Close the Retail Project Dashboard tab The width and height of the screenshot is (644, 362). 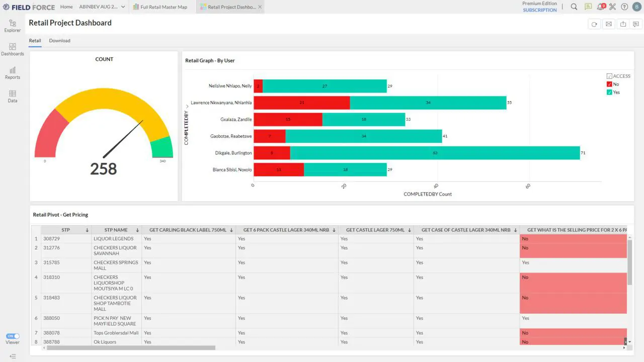(x=260, y=7)
